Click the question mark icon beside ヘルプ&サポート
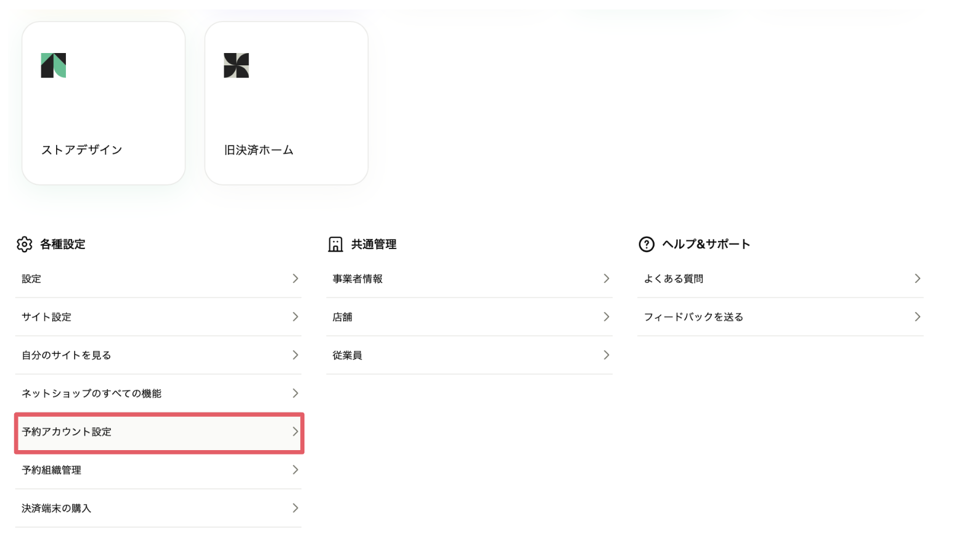 [x=647, y=244]
